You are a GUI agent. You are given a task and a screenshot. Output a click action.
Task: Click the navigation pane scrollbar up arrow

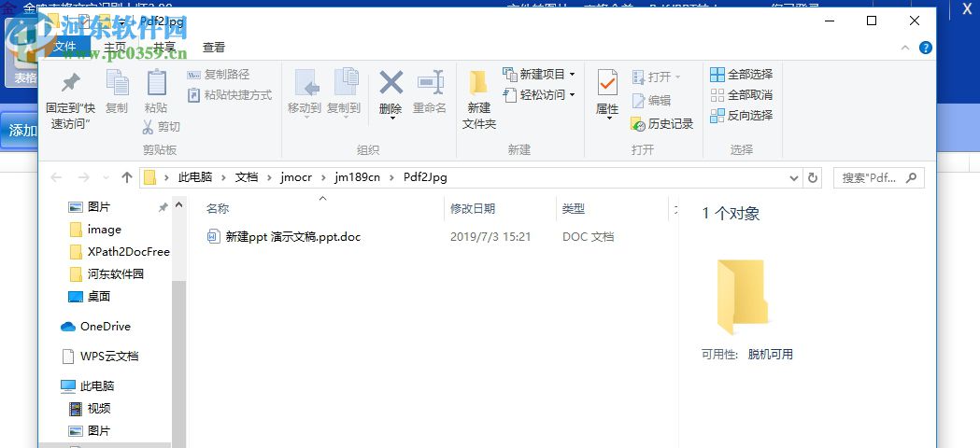click(x=178, y=204)
